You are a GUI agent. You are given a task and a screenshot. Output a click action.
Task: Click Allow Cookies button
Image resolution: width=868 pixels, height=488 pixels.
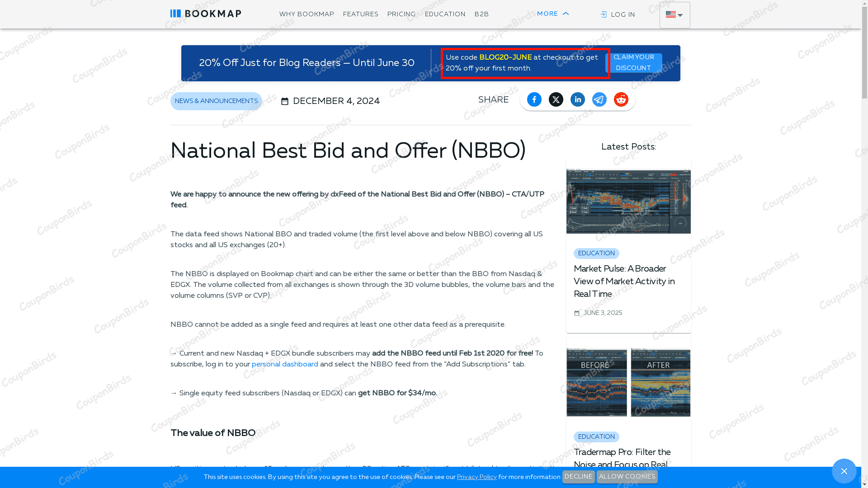tap(627, 477)
